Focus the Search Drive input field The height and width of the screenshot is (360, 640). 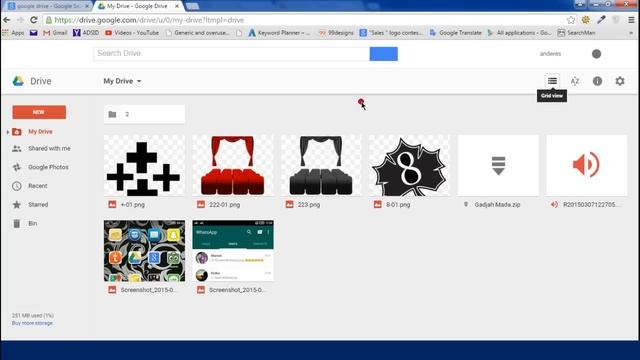pyautogui.click(x=231, y=53)
